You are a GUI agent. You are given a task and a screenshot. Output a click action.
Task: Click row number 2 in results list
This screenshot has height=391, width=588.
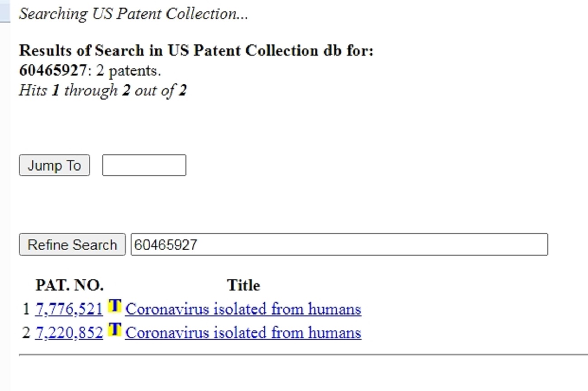coord(26,333)
